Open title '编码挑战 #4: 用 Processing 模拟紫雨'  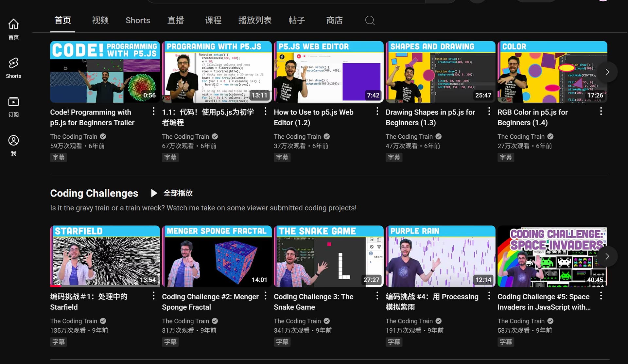click(x=432, y=302)
